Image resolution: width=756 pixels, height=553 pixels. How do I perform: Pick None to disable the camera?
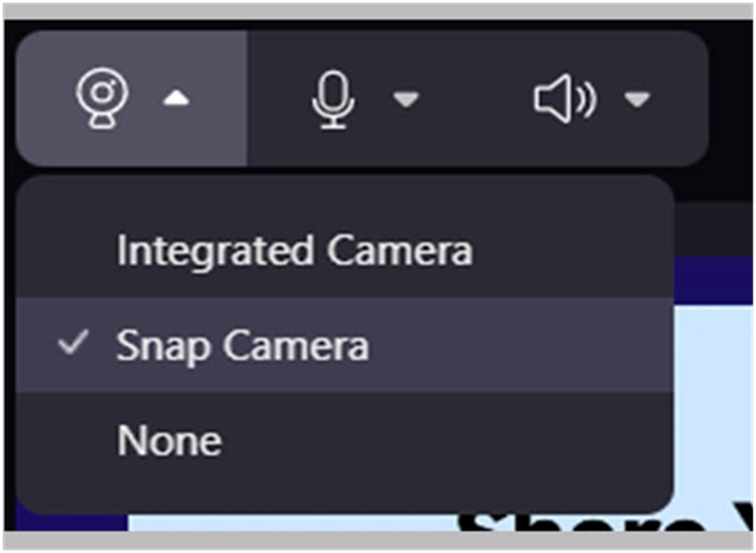(169, 440)
